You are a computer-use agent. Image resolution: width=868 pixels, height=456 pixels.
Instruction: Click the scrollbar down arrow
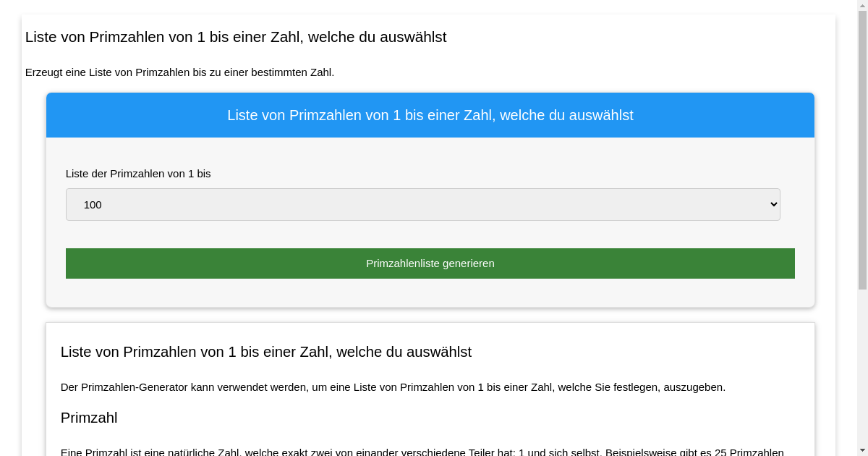(x=863, y=450)
